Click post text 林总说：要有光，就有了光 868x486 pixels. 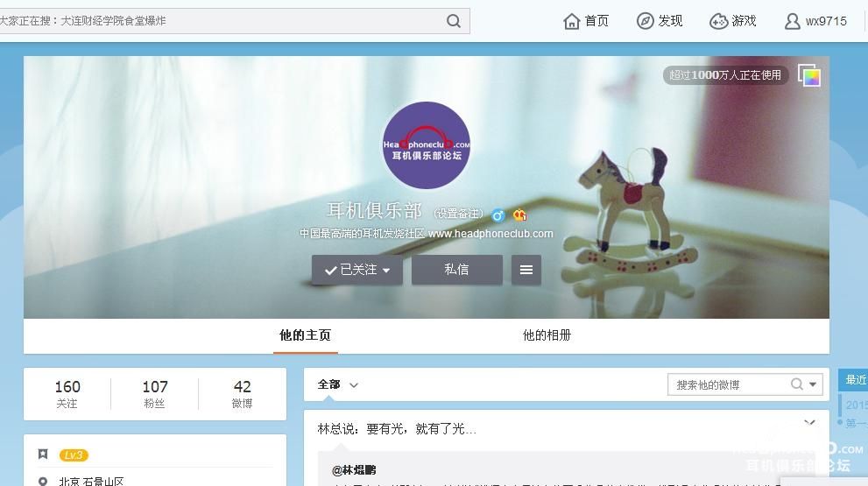[397, 429]
